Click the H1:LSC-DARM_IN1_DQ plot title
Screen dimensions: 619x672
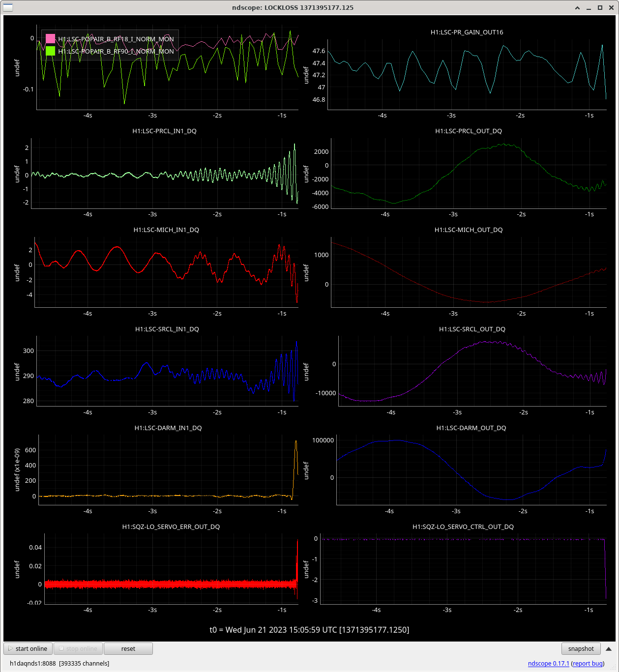tap(168, 428)
